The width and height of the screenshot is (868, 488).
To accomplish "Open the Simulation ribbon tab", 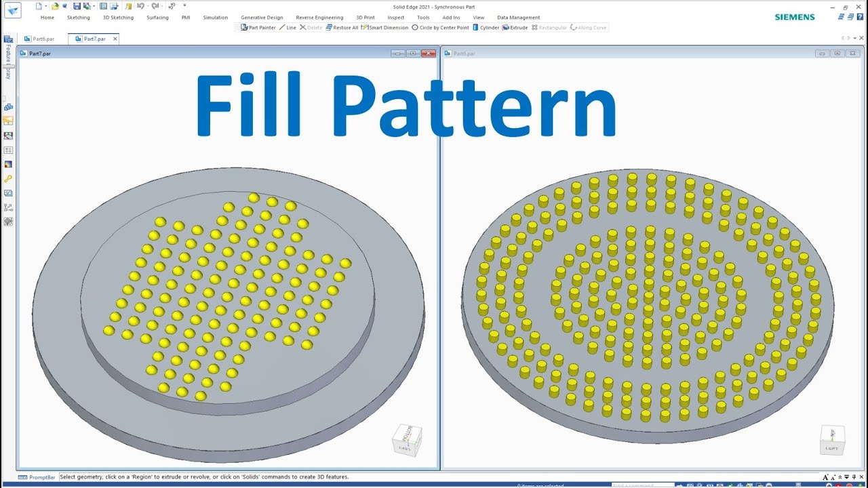I will point(216,18).
